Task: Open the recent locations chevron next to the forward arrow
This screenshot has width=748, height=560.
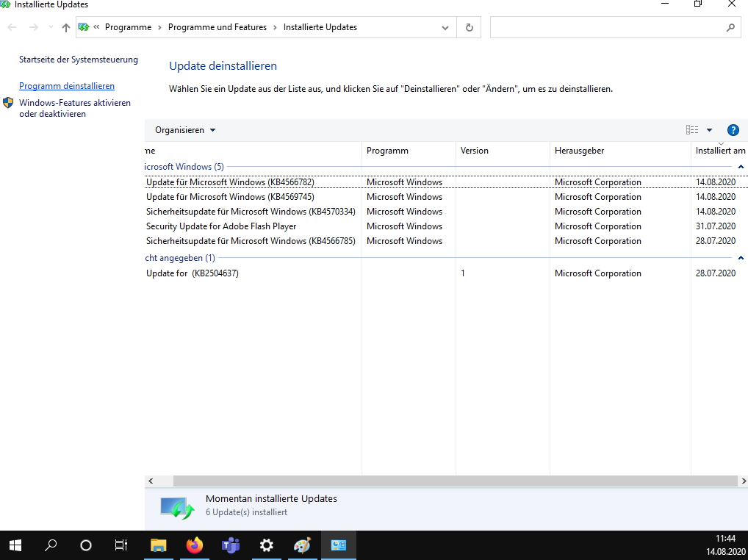Action: (x=51, y=28)
